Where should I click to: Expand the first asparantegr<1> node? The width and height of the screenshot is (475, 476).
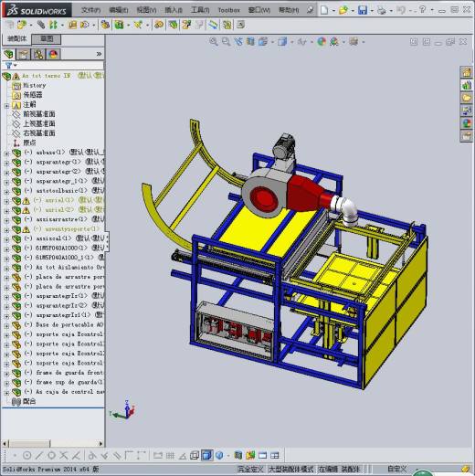(x=6, y=163)
